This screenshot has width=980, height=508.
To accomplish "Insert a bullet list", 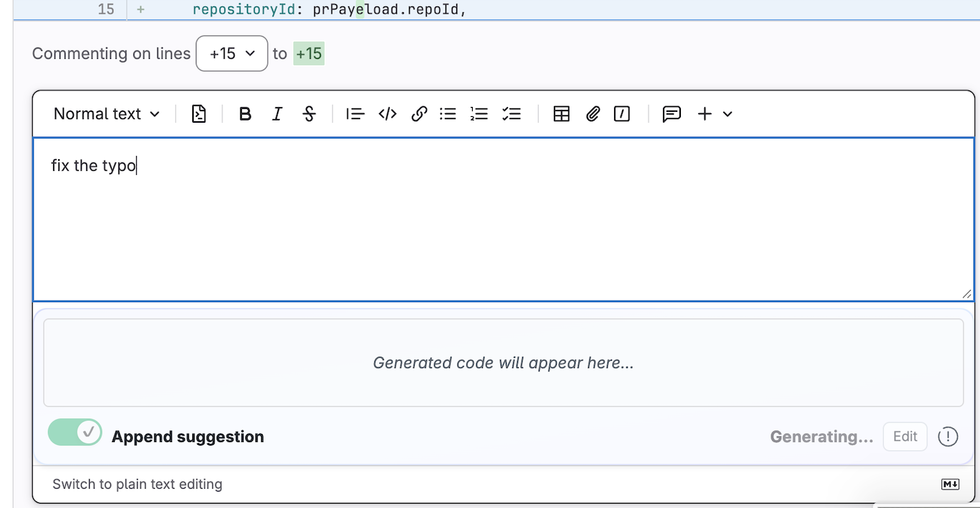I will 448,114.
